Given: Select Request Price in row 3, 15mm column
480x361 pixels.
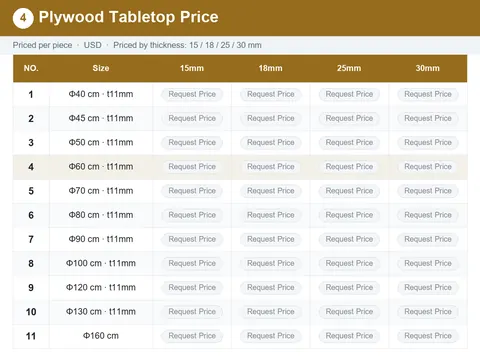Looking at the screenshot, I should (192, 143).
